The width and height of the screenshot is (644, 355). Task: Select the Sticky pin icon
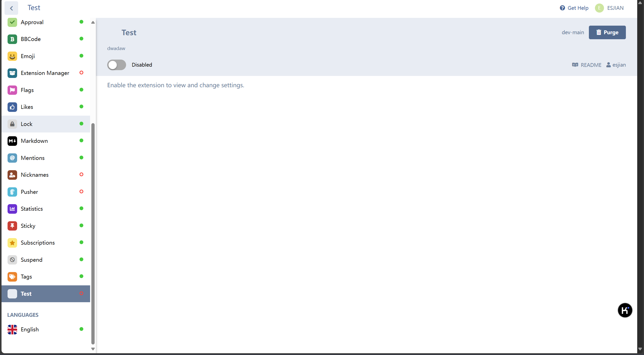coord(12,226)
